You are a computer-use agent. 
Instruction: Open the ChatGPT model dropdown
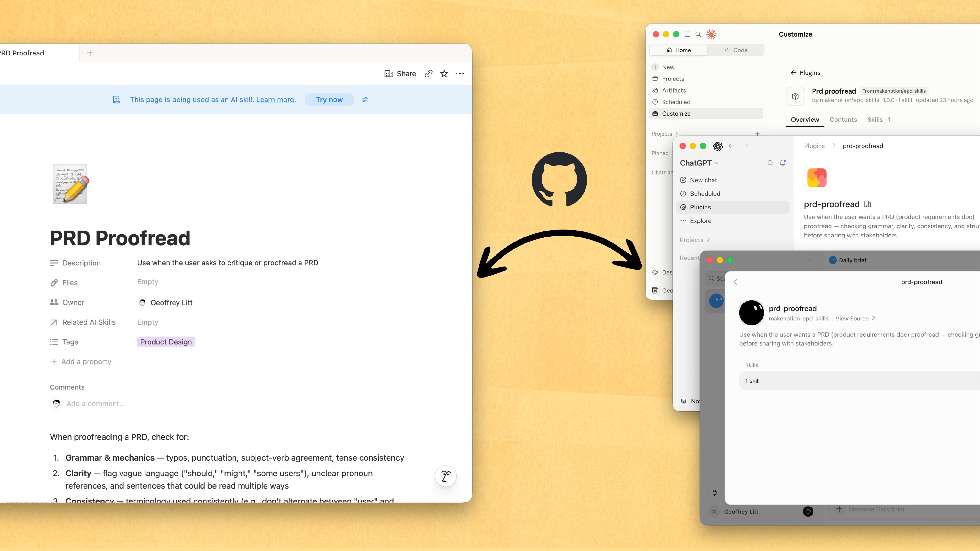(x=699, y=163)
